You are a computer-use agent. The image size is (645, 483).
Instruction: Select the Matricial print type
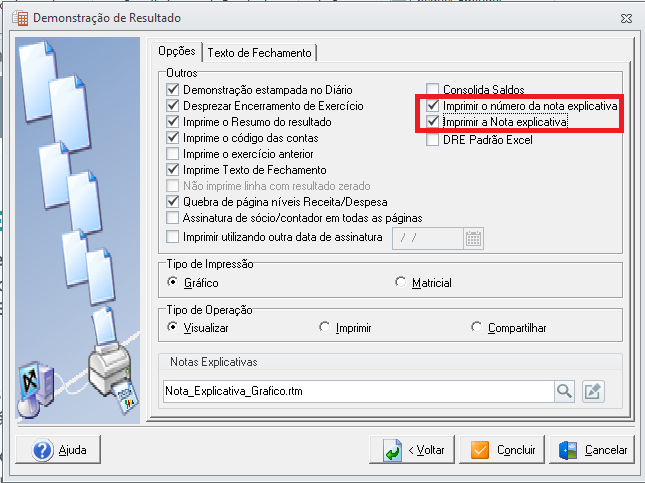[x=400, y=282]
